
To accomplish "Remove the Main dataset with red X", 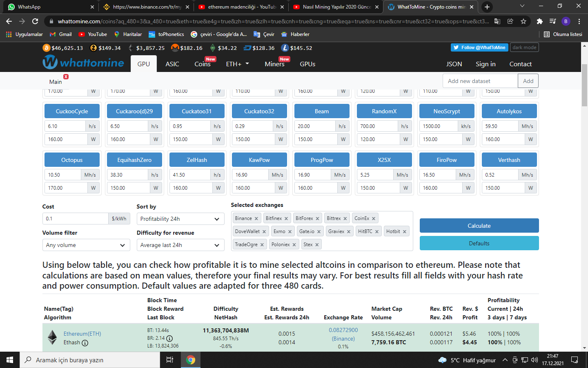I will click(x=66, y=76).
